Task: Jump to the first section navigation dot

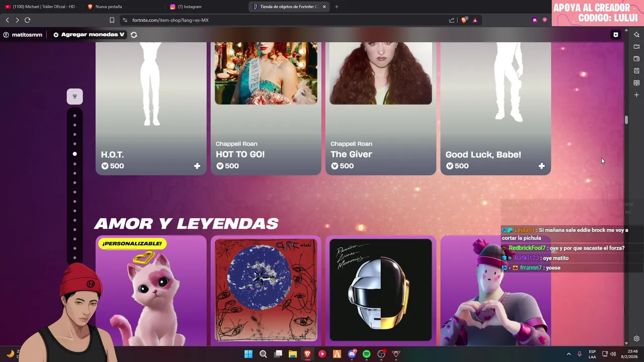Action: tap(74, 116)
